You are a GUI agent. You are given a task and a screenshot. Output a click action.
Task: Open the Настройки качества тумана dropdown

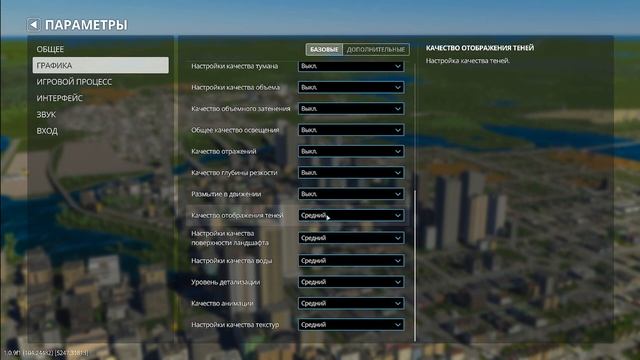click(351, 66)
